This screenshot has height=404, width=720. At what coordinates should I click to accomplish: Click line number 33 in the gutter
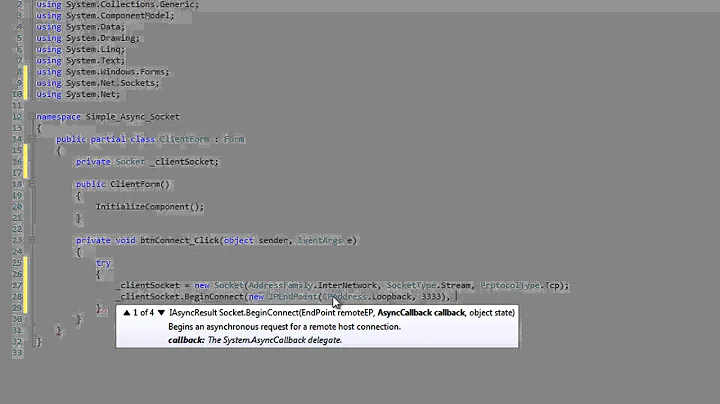17,353
